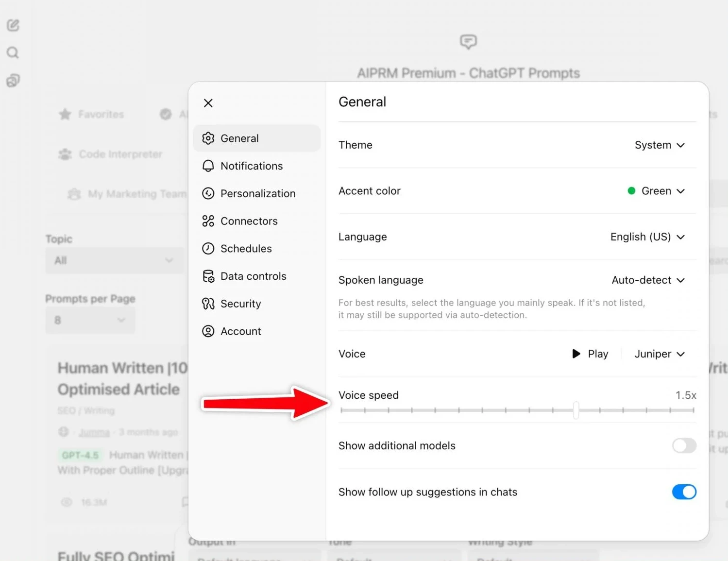This screenshot has height=561, width=728.
Task: Open Security settings
Action: (x=257, y=304)
